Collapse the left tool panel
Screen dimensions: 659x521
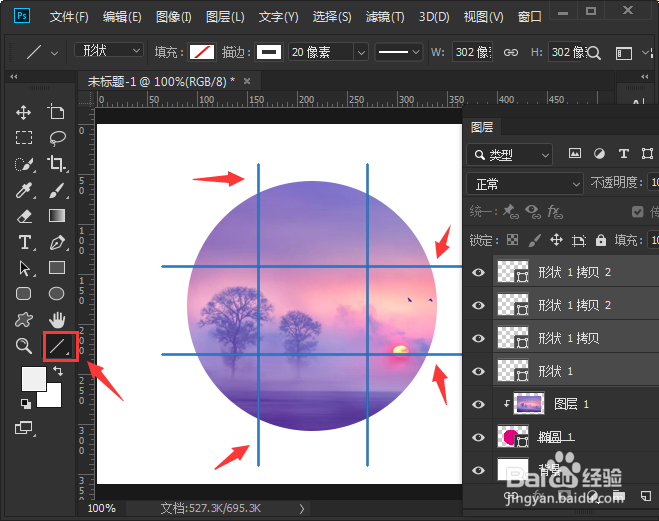14,76
